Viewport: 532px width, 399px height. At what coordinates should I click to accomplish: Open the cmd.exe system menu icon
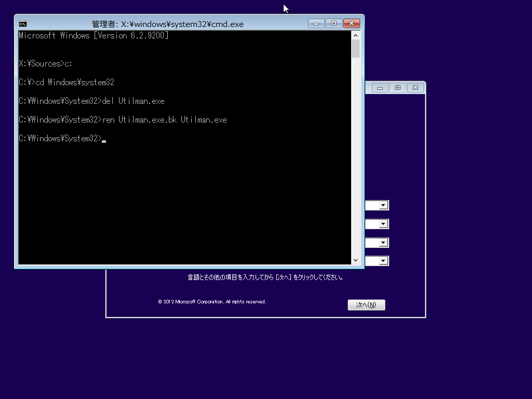coord(23,24)
